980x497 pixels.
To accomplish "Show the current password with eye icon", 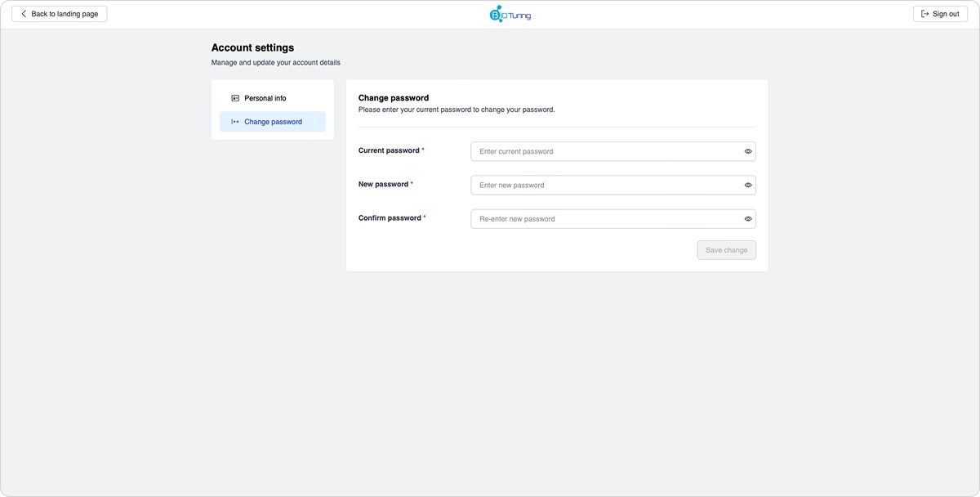I will click(x=747, y=151).
